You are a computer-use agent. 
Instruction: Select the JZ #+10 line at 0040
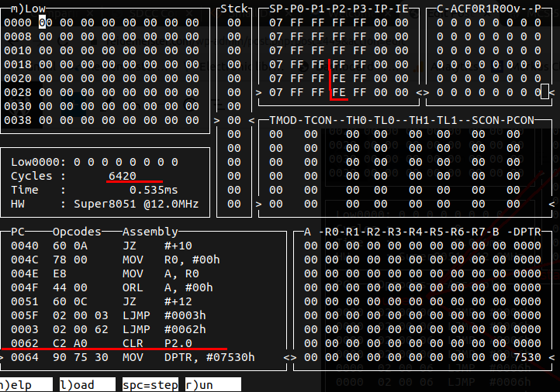pos(147,246)
